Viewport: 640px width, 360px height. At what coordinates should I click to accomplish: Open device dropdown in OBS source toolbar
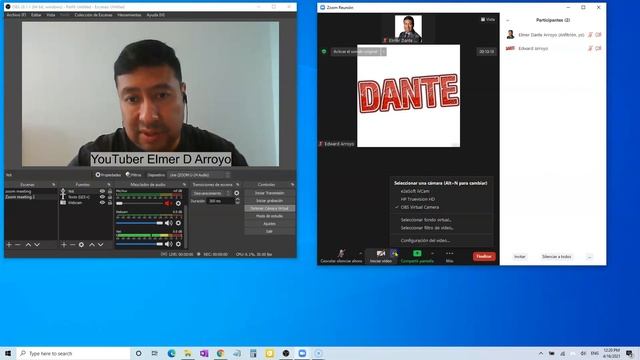199,175
